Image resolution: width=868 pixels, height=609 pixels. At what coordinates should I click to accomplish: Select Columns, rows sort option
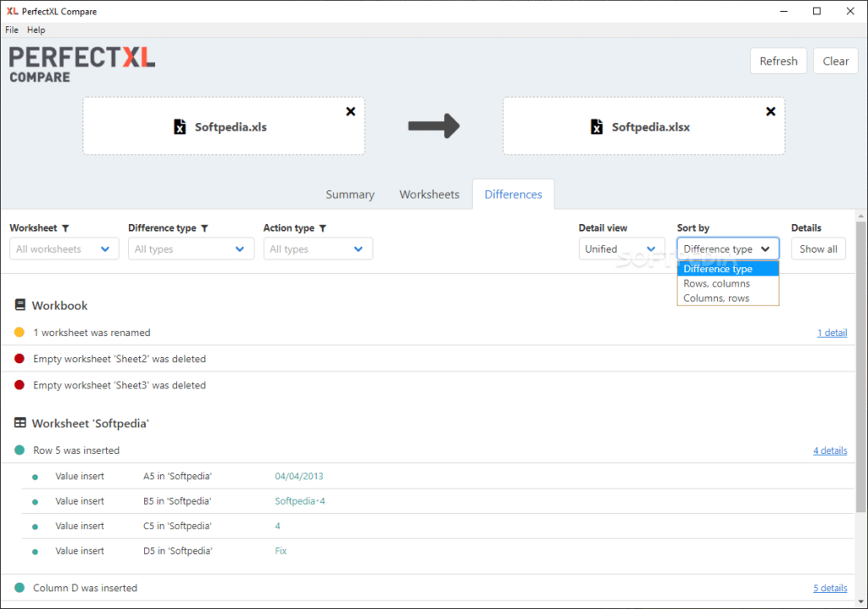tap(728, 298)
